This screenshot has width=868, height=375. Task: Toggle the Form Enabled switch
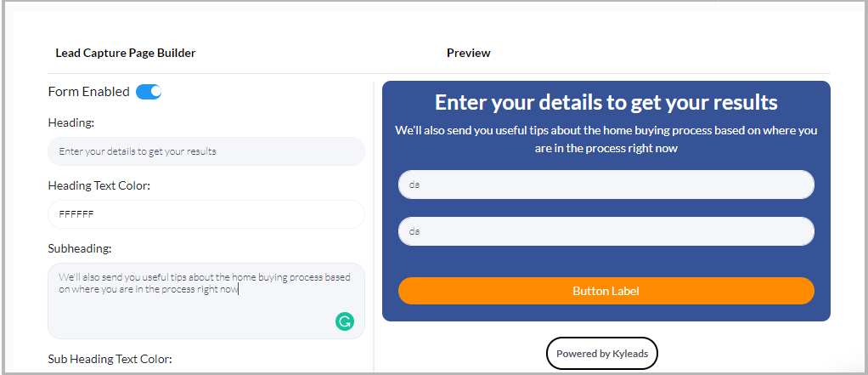click(x=149, y=92)
